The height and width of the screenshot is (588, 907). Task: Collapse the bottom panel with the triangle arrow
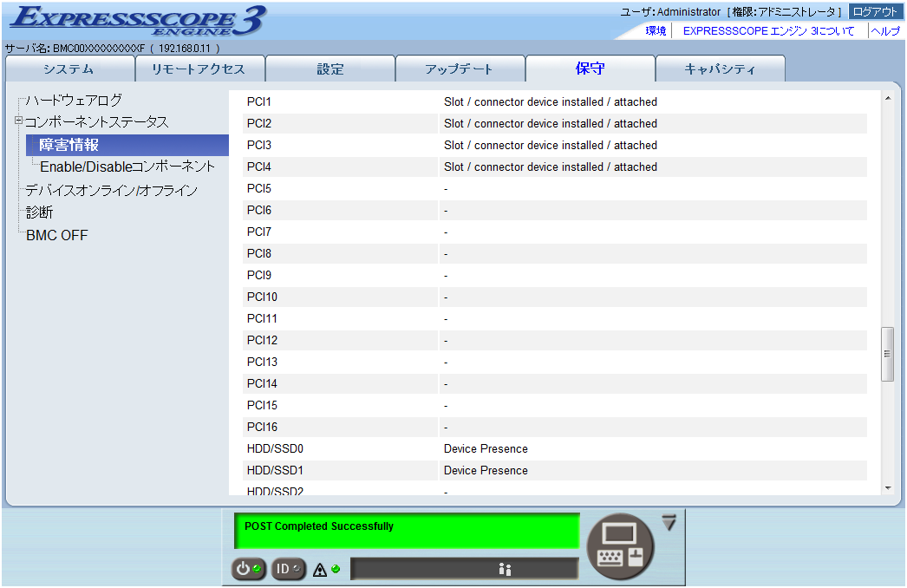[668, 523]
